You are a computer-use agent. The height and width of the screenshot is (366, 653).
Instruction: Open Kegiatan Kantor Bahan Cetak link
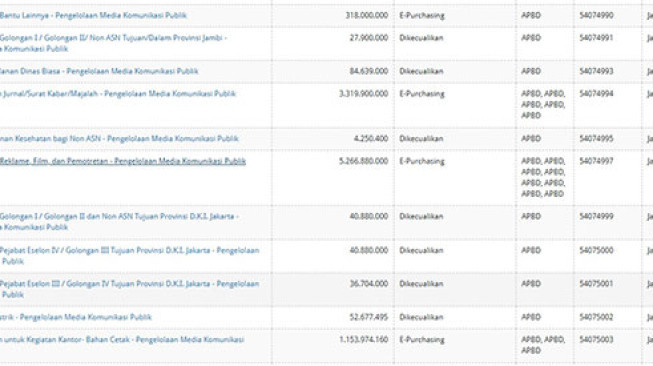click(x=122, y=340)
